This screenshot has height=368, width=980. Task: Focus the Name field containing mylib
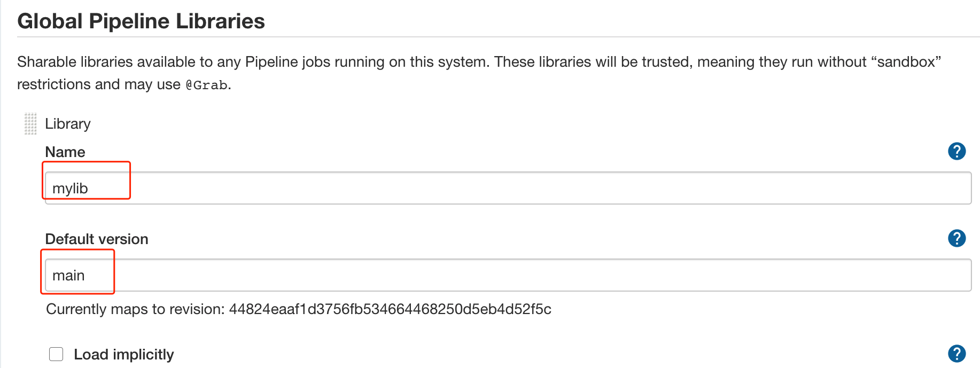coord(508,188)
